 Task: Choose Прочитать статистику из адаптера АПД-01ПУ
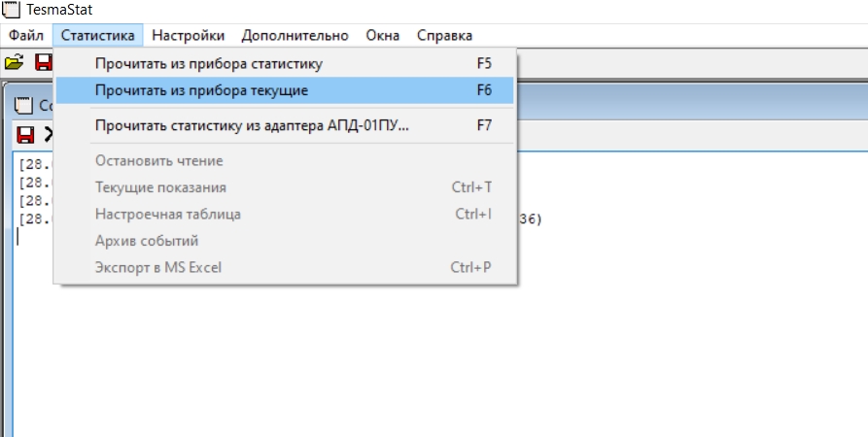click(x=285, y=125)
